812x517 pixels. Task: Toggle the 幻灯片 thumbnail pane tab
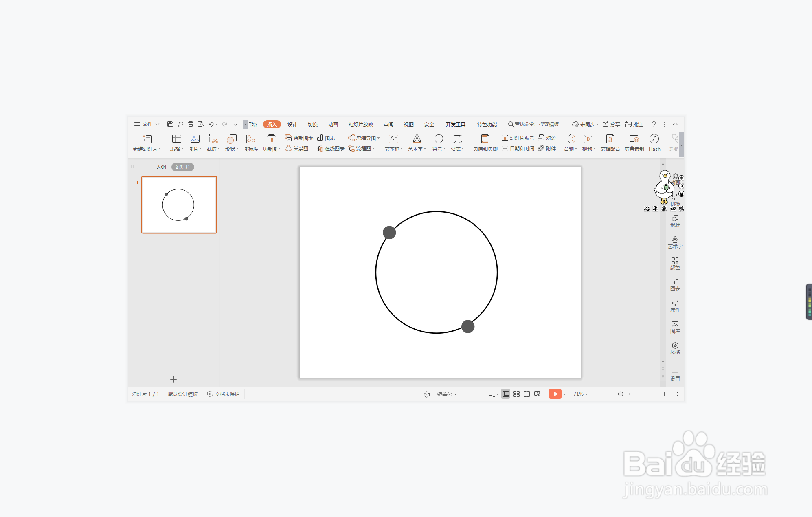[182, 167]
